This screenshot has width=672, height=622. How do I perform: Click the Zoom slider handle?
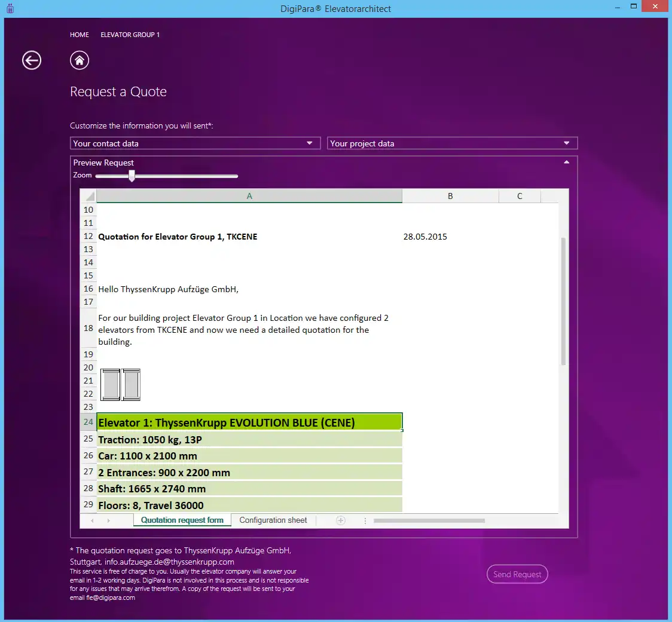tap(132, 176)
